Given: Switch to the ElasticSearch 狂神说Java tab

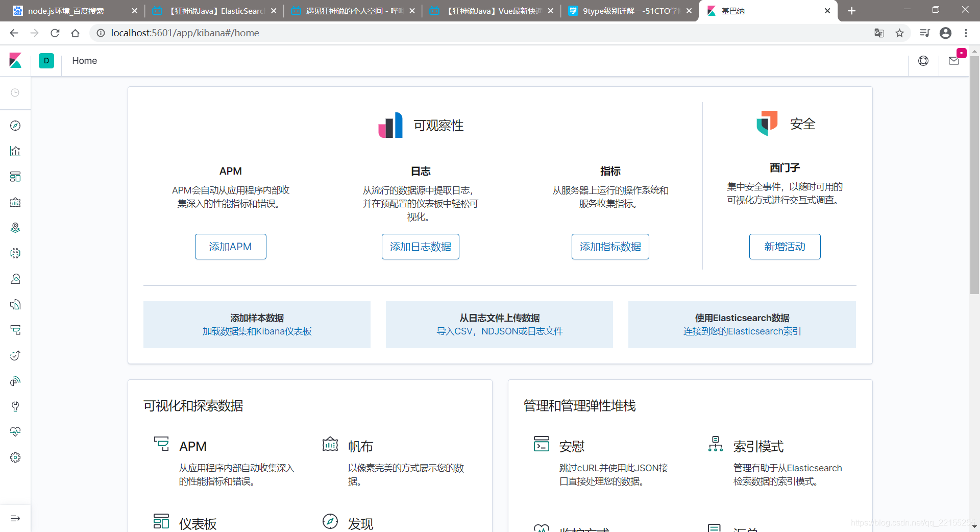Looking at the screenshot, I should pos(214,11).
